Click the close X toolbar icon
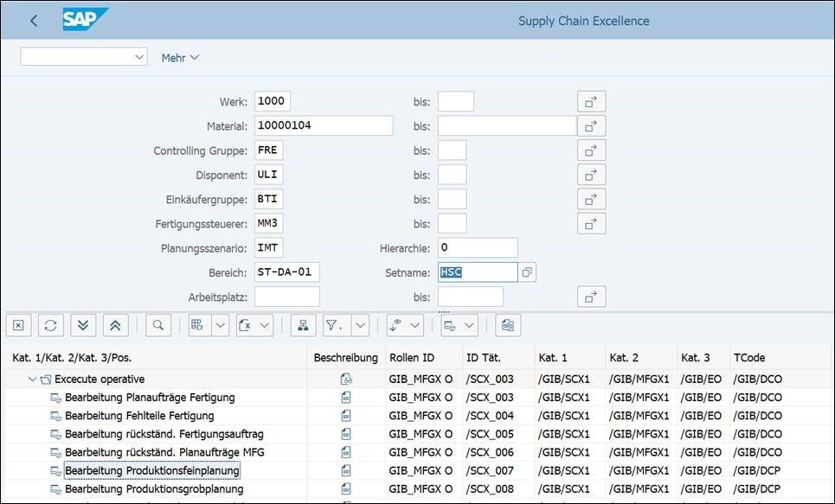The height and width of the screenshot is (504, 835). click(19, 325)
